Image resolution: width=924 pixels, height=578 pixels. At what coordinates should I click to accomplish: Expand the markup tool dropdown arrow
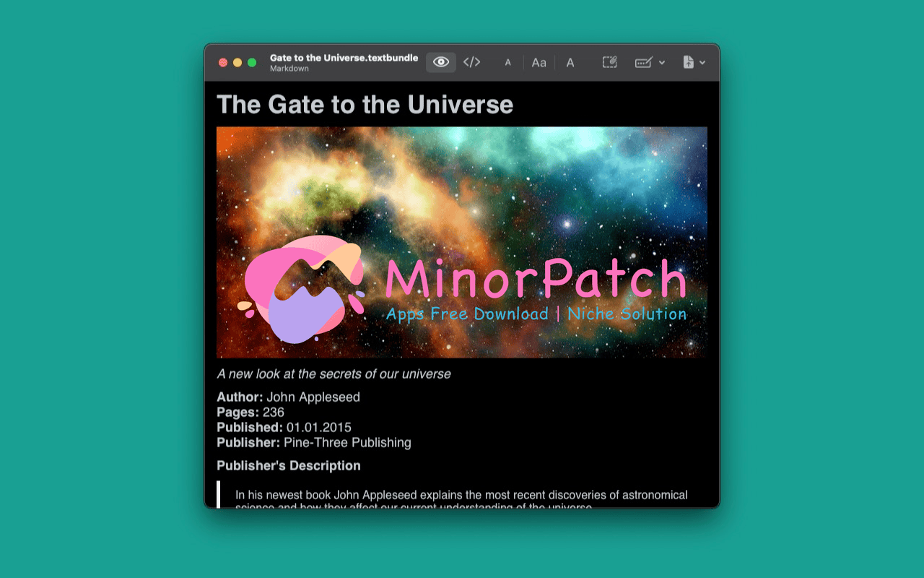pos(662,63)
